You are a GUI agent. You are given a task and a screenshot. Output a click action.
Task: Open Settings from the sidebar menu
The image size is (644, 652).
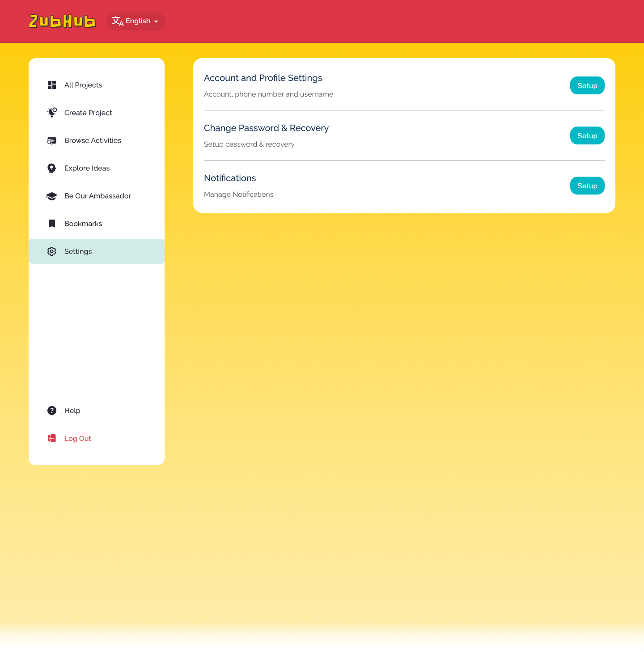[78, 251]
